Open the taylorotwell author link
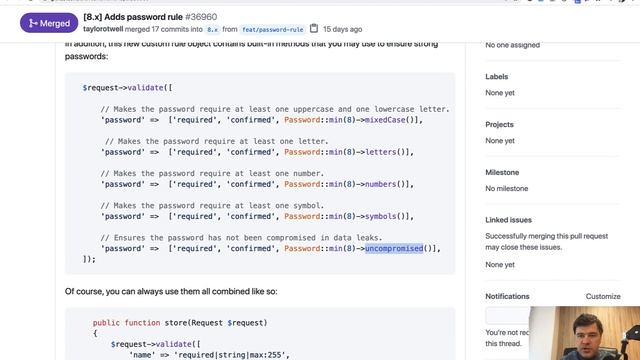 (x=103, y=29)
